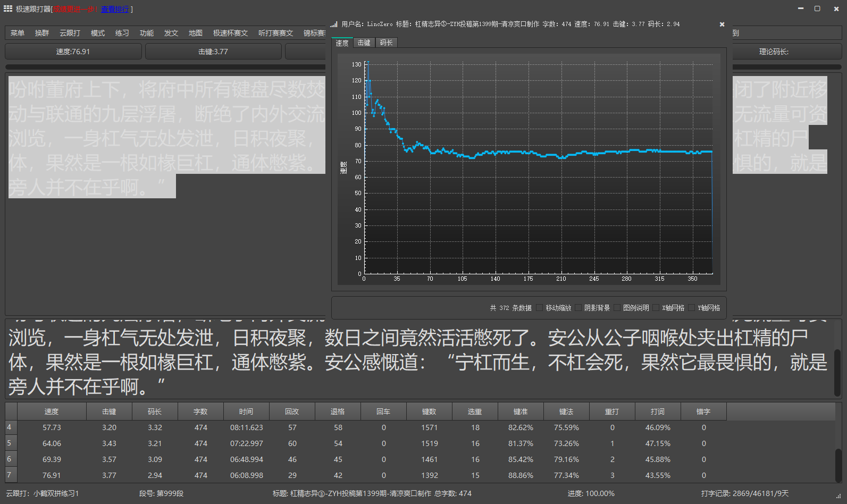847x504 pixels.
Task: Open the 码长 chart tab
Action: click(x=387, y=43)
